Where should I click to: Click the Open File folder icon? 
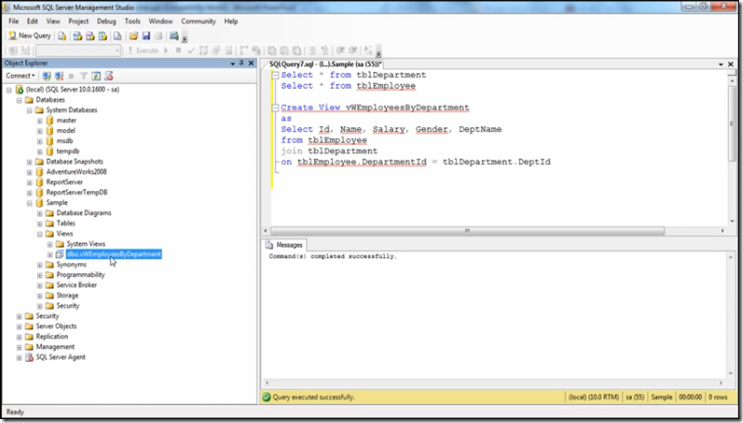click(134, 36)
